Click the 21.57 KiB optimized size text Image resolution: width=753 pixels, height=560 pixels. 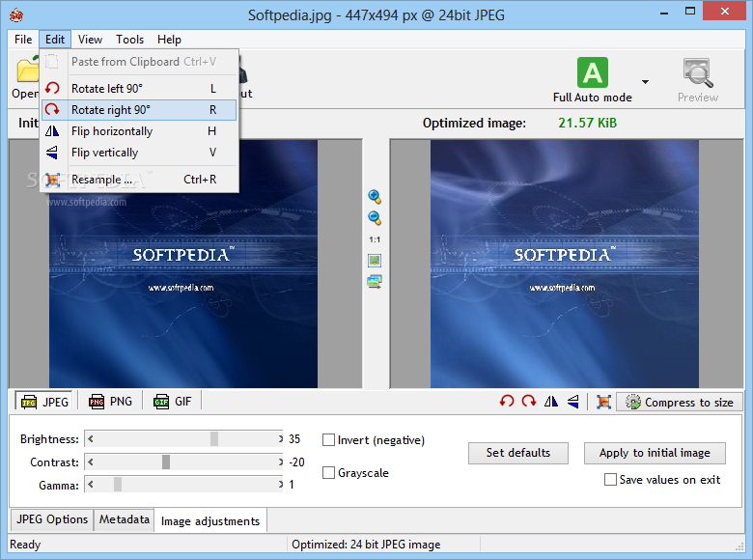click(587, 123)
